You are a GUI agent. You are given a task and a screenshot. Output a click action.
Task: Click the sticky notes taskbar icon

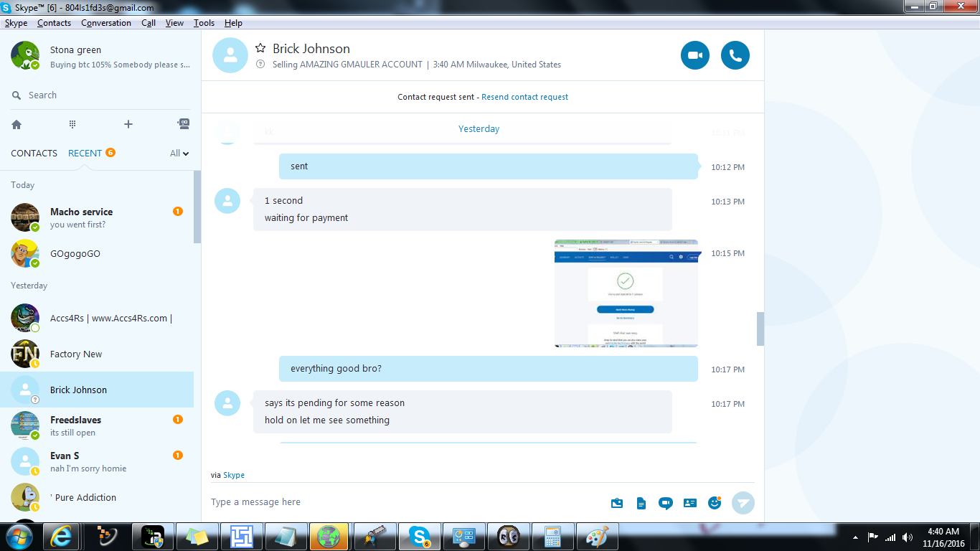click(197, 537)
